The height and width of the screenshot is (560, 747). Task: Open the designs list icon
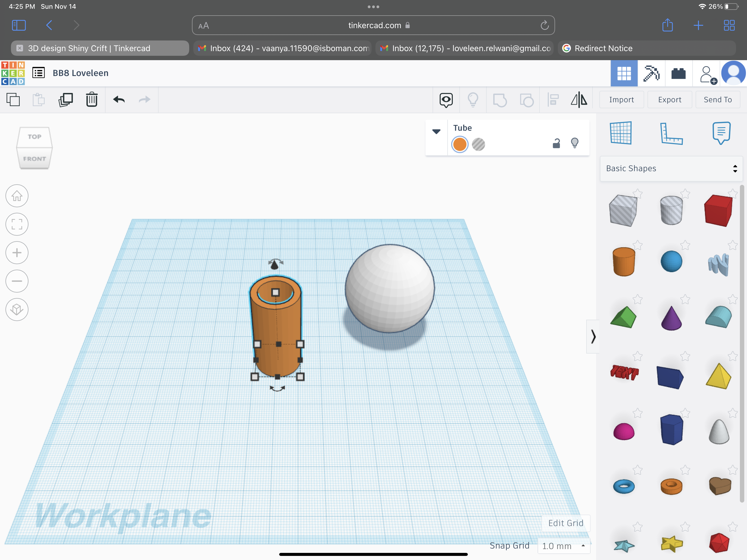pyautogui.click(x=39, y=73)
